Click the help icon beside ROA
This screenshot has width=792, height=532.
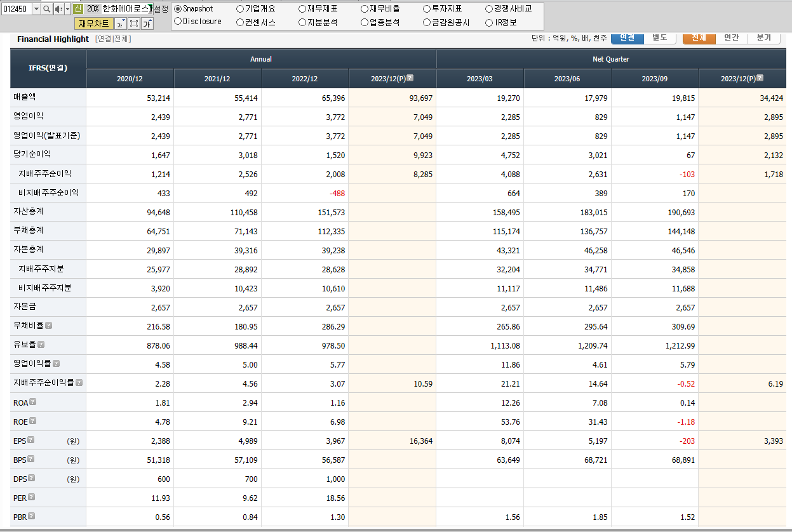[34, 401]
